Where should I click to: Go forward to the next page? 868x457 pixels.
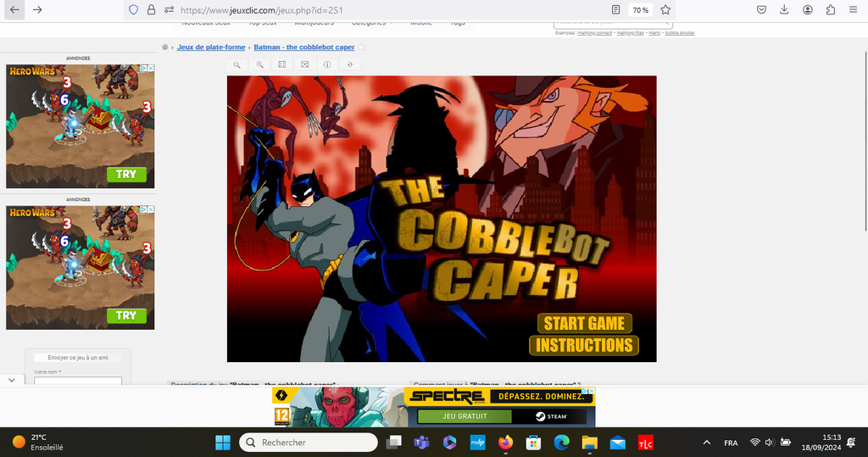coord(37,10)
